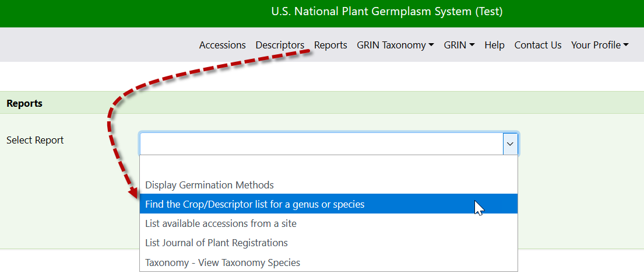
Task: Select Reports in the navigation bar
Action: click(330, 45)
